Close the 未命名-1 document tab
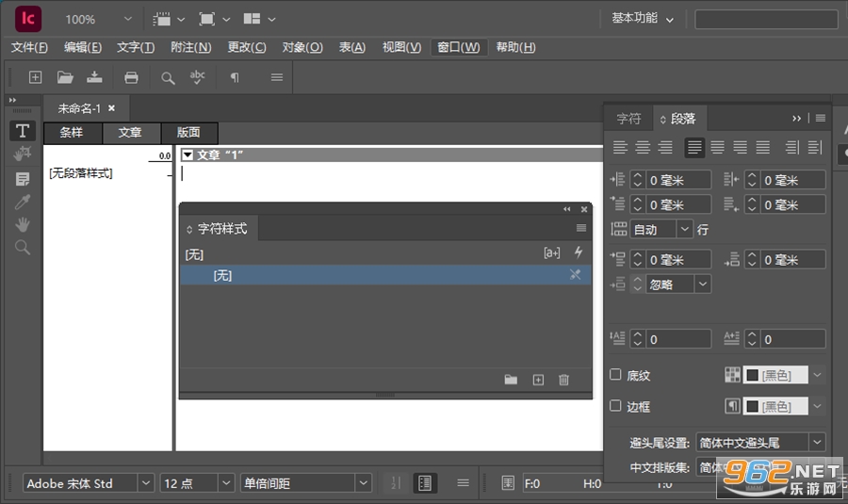The height and width of the screenshot is (504, 848). click(x=111, y=108)
